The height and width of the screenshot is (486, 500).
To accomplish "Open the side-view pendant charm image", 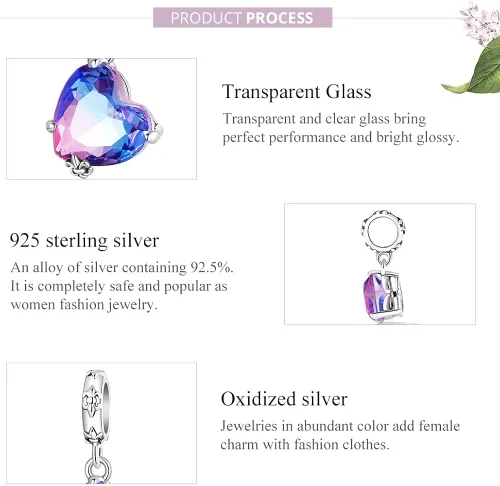I will tap(380, 264).
